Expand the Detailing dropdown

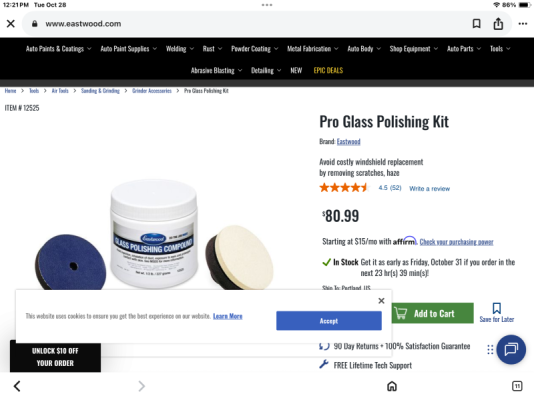tap(266, 70)
